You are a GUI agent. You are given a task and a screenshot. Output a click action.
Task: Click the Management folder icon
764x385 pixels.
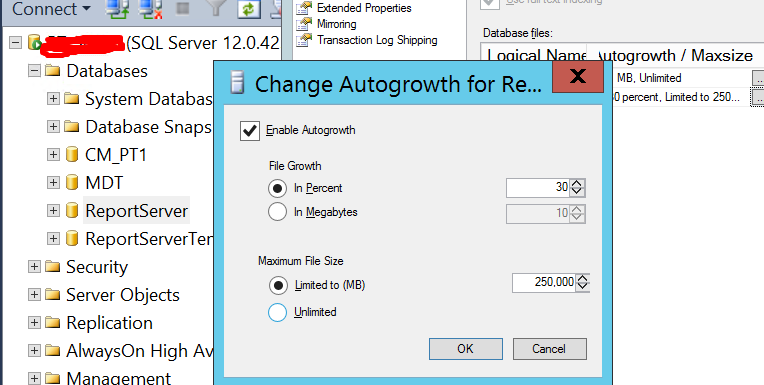click(x=52, y=378)
